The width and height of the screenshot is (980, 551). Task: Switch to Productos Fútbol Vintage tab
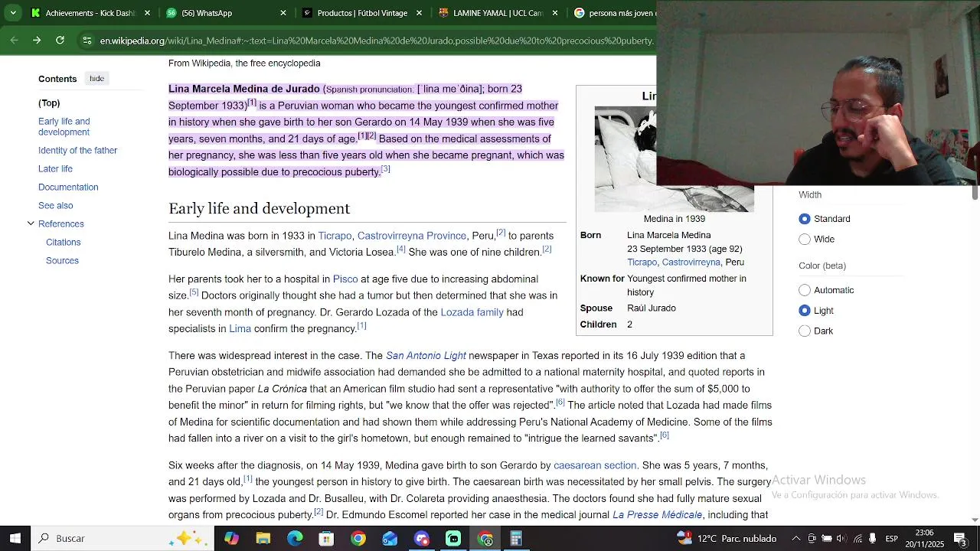pyautogui.click(x=361, y=13)
